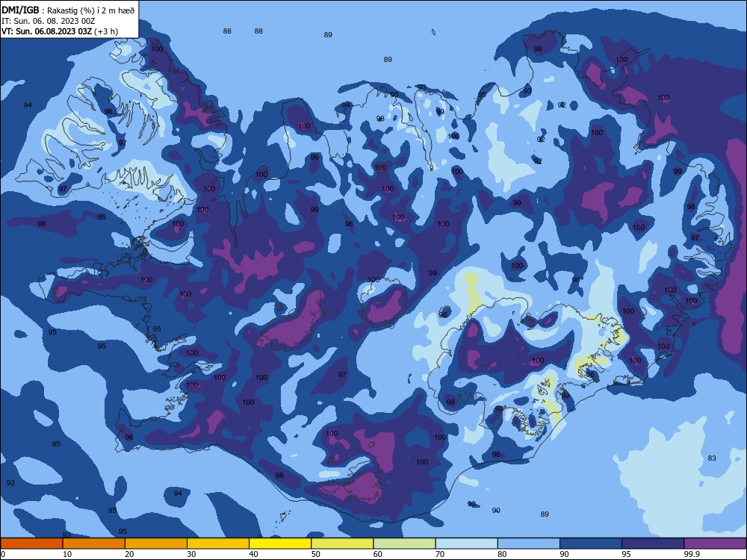Click the legend label 99.9
Screen dimensions: 747x560
point(692,554)
